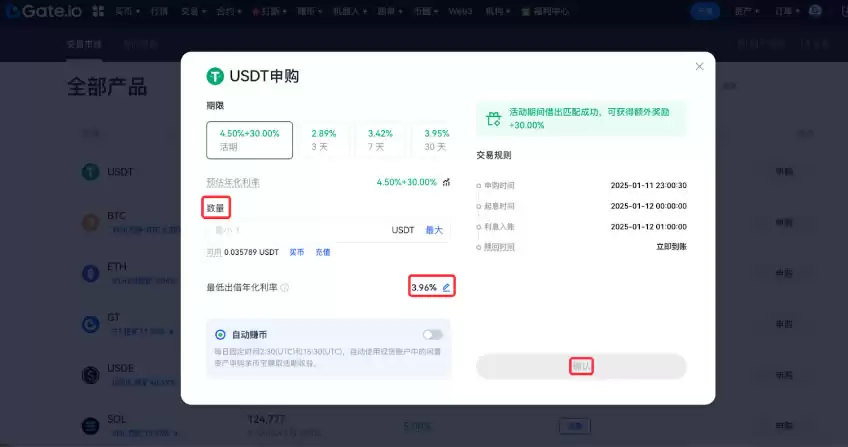Open the apps grid icon next to logo

coord(98,11)
